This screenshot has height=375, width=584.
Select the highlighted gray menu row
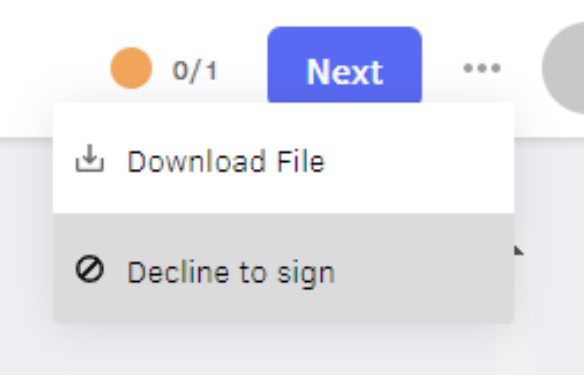click(x=283, y=268)
